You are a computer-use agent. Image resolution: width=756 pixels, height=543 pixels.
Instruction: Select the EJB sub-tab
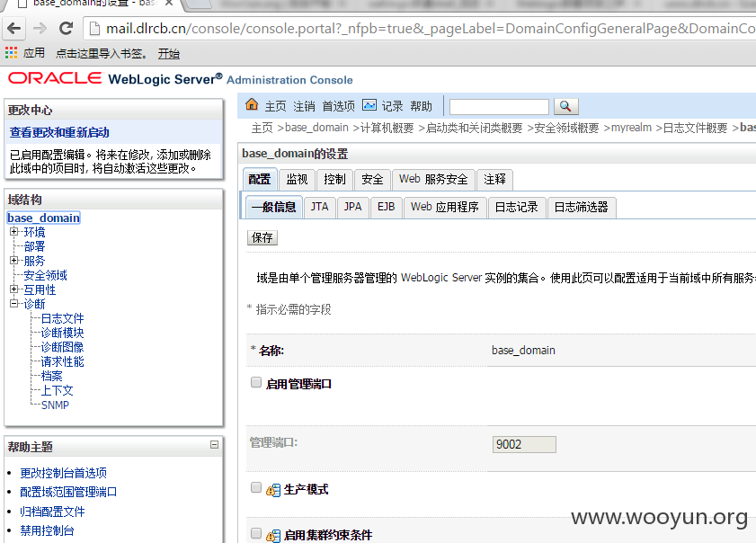tap(387, 208)
